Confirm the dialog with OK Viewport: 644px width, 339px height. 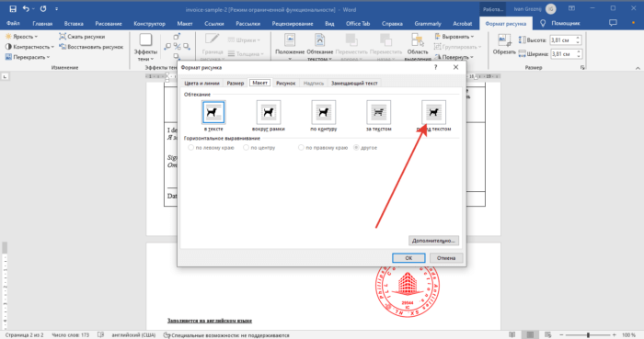408,258
